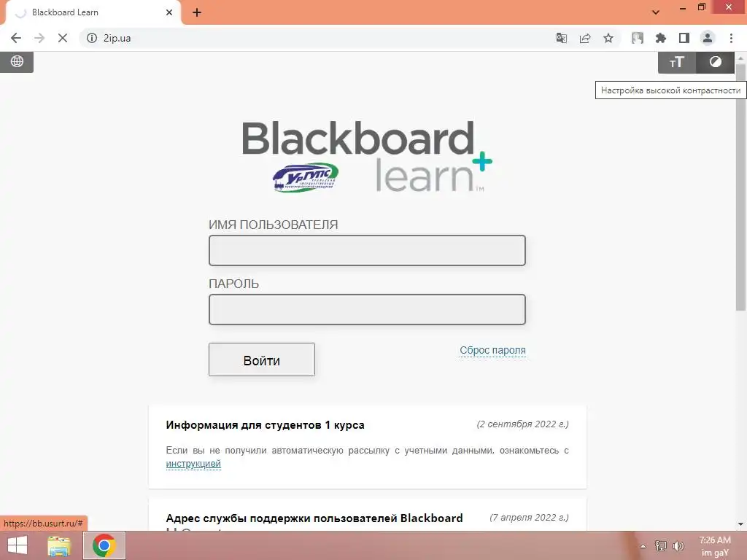This screenshot has height=560, width=747.
Task: Click the УрГУПС university logo
Action: pyautogui.click(x=306, y=178)
